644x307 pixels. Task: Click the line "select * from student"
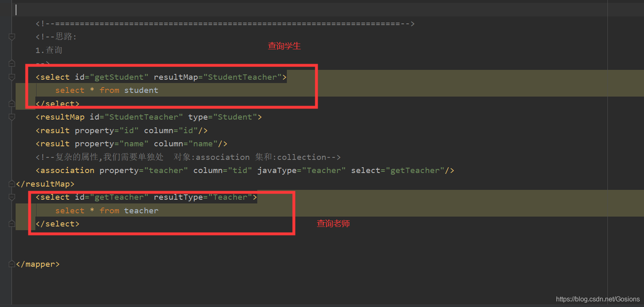point(107,90)
